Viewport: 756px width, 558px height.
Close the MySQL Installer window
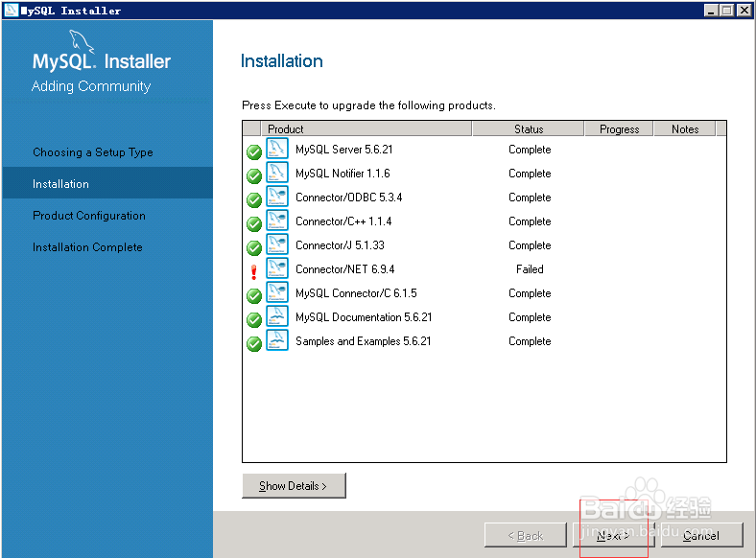tap(744, 11)
